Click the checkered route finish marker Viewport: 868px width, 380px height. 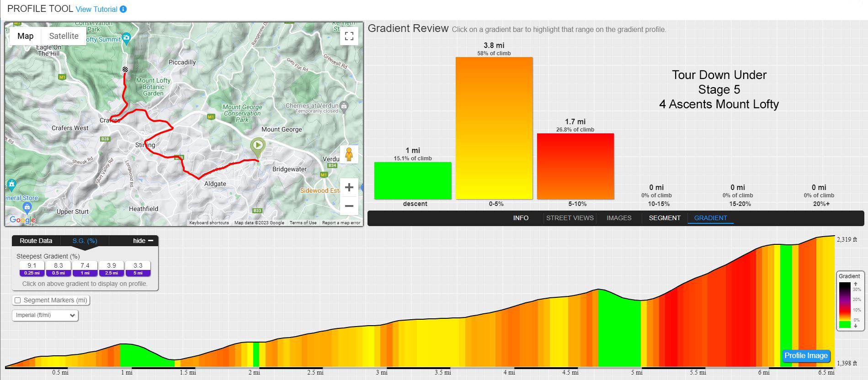tap(125, 69)
